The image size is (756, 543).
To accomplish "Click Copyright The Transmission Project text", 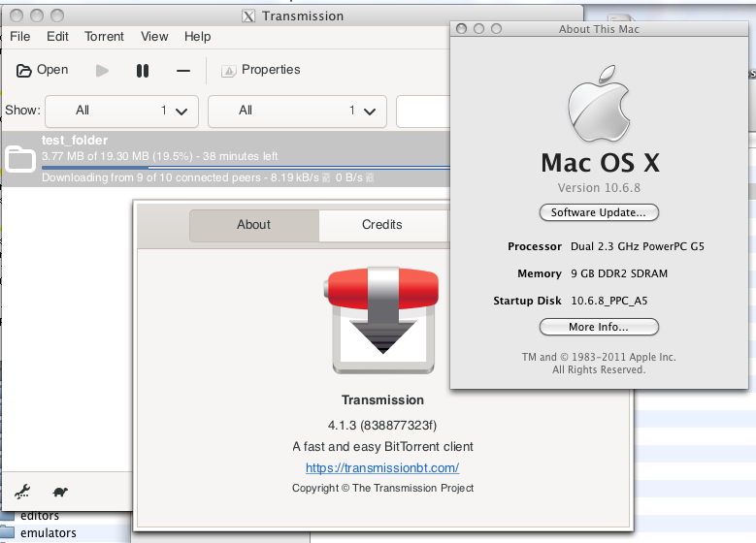I will coord(382,488).
